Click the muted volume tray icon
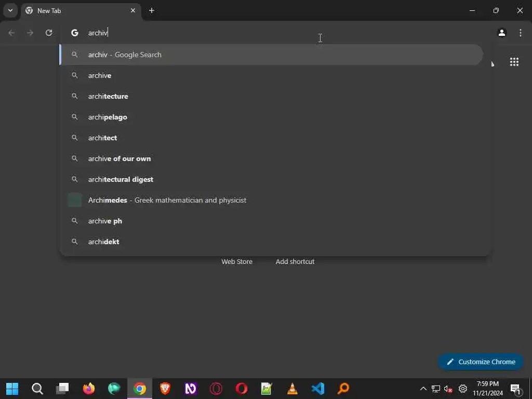Viewport: 532px width, 399px height. click(448, 389)
